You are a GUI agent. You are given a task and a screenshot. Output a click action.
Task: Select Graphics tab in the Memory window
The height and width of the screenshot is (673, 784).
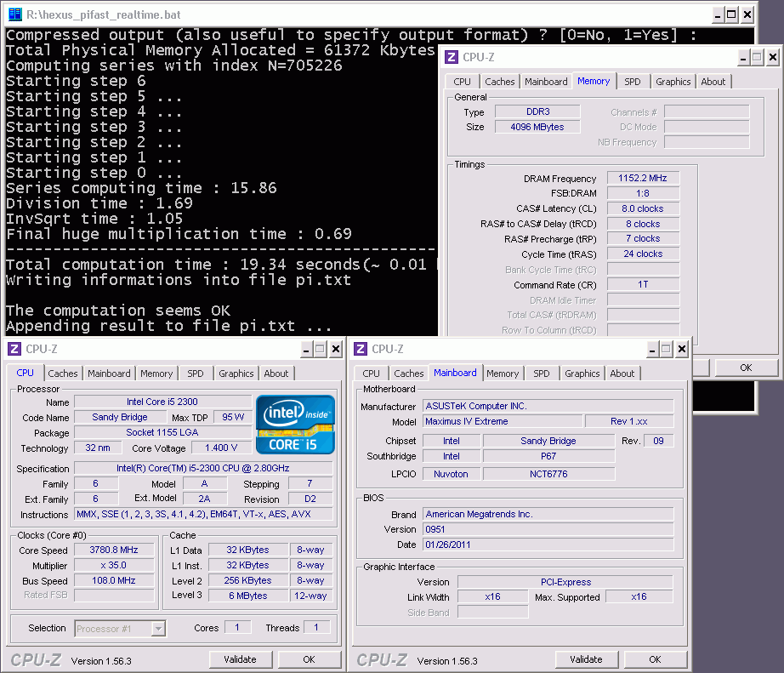[x=673, y=82]
